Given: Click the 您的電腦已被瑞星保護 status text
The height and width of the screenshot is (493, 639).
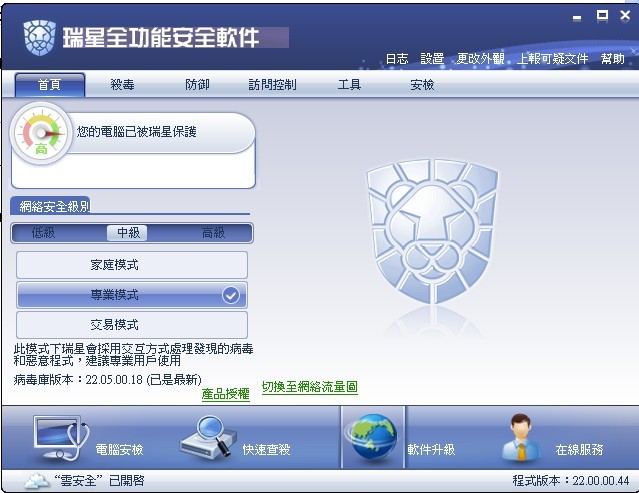Looking at the screenshot, I should tap(137, 132).
